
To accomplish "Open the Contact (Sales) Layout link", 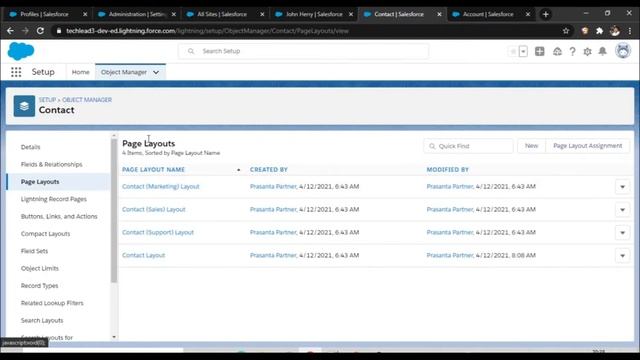I will [153, 209].
